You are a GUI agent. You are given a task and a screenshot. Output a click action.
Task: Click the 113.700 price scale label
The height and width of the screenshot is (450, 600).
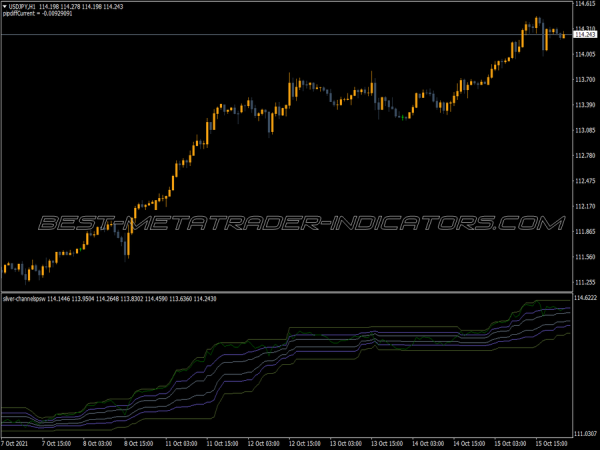(x=585, y=80)
